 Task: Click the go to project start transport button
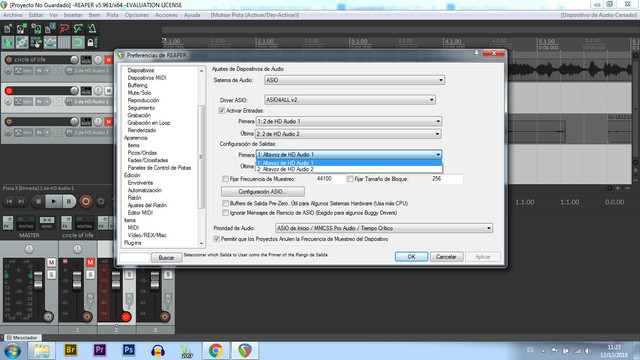tap(9, 201)
